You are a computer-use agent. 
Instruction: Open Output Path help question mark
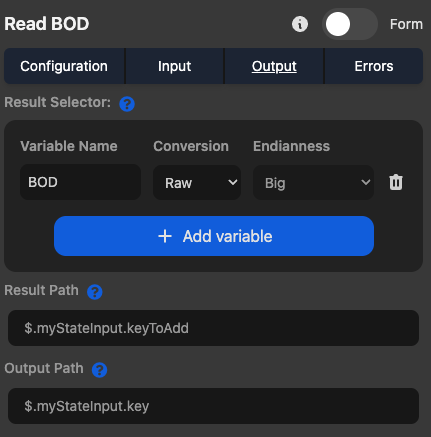click(99, 370)
